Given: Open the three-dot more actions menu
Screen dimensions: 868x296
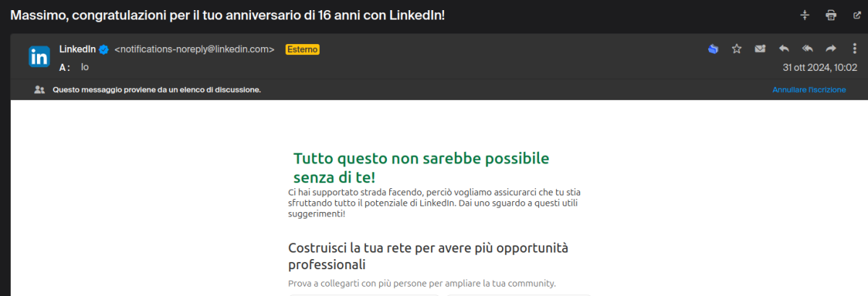Looking at the screenshot, I should 854,49.
